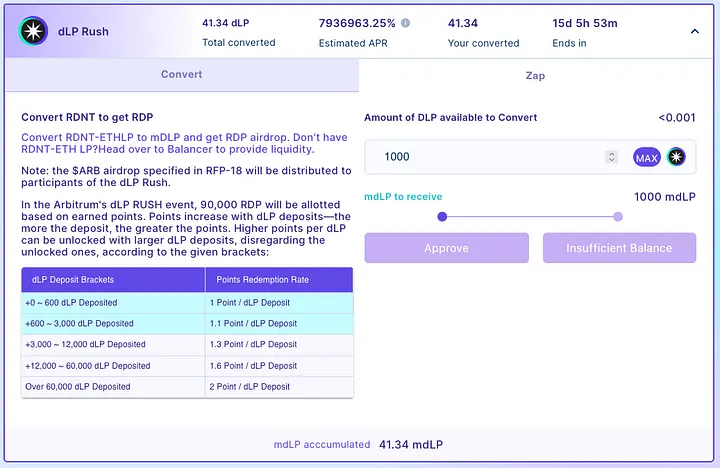
Task: Click the '15d 5h 53m' ends-in value
Action: pyautogui.click(x=585, y=23)
